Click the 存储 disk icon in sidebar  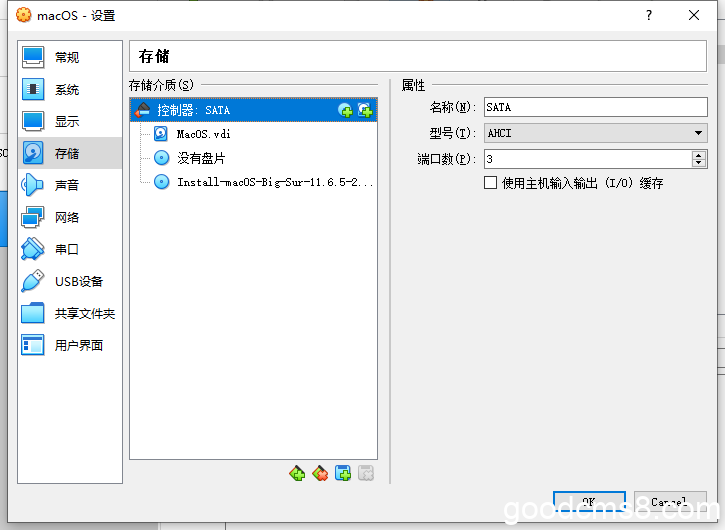pyautogui.click(x=33, y=153)
